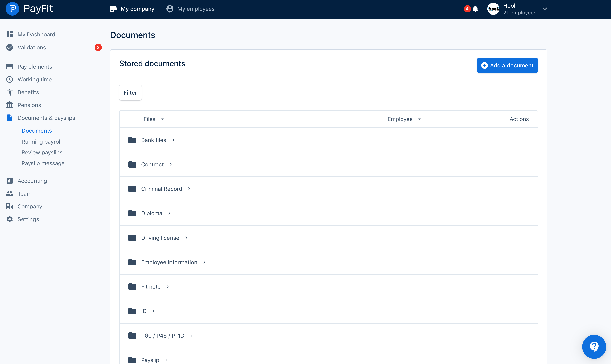The height and width of the screenshot is (364, 611).
Task: Click the Pensions bank icon
Action: 10,105
